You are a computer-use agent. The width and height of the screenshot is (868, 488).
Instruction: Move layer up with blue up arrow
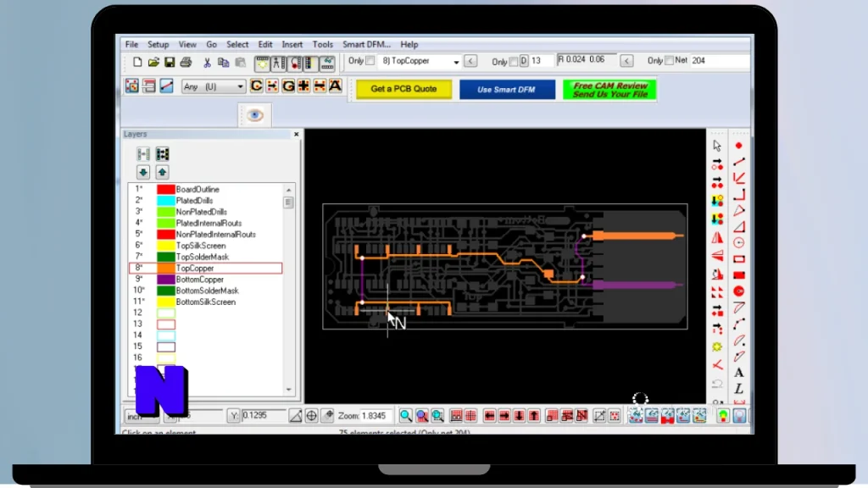coord(162,172)
